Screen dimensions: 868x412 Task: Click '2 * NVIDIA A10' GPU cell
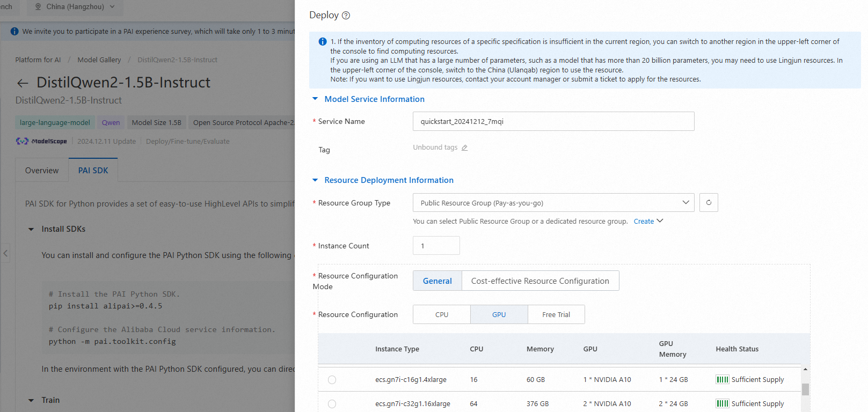click(x=607, y=404)
